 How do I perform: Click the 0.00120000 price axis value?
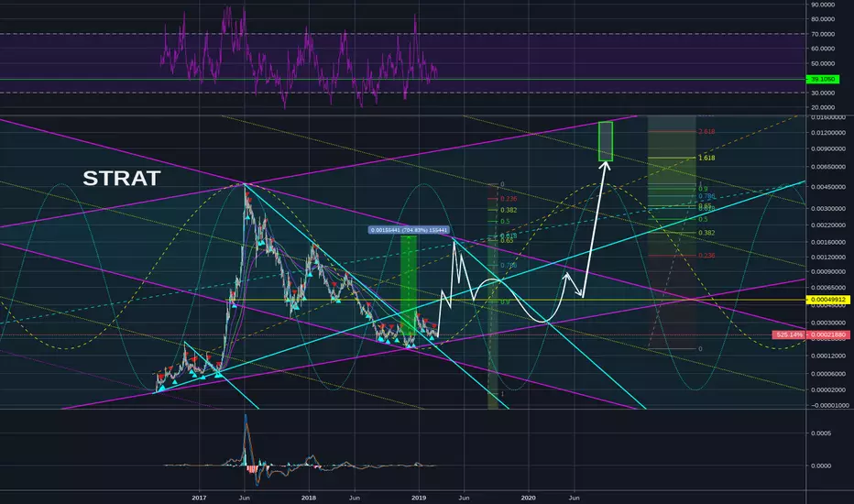click(x=827, y=257)
